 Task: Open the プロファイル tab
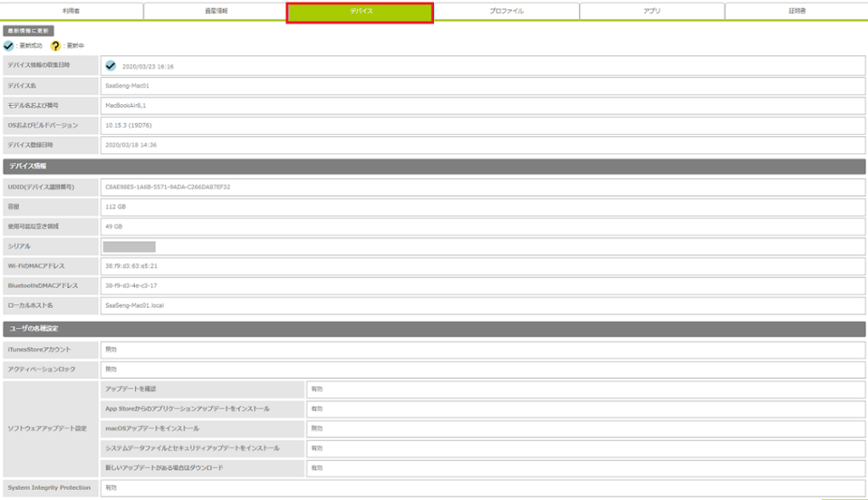tap(506, 12)
